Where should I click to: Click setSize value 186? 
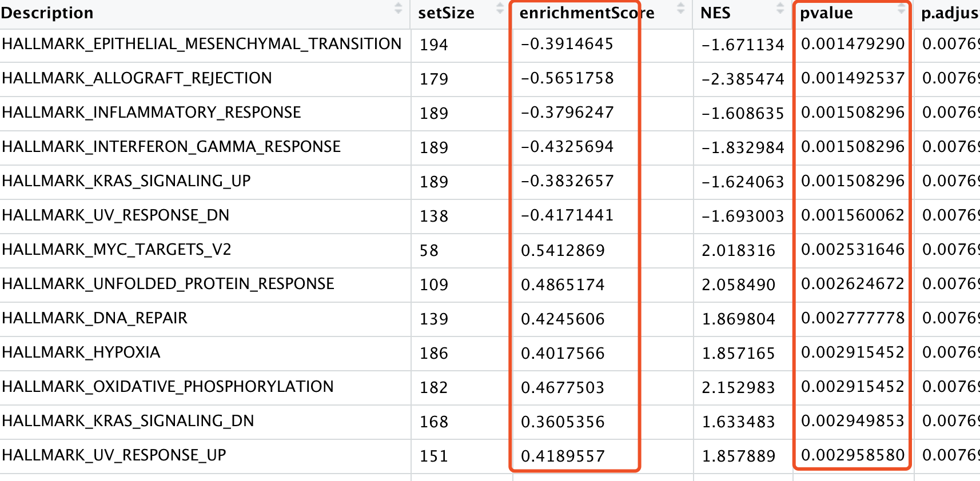434,353
